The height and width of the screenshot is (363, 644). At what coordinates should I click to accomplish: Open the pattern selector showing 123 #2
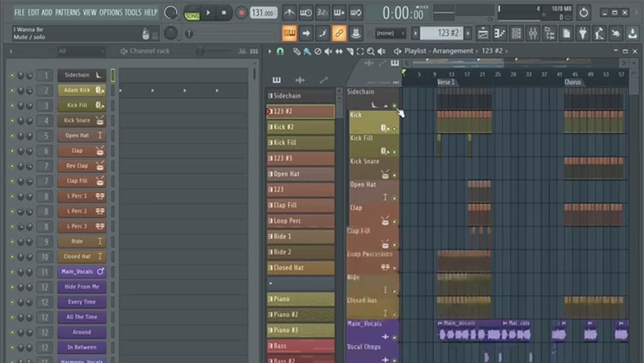(x=441, y=33)
